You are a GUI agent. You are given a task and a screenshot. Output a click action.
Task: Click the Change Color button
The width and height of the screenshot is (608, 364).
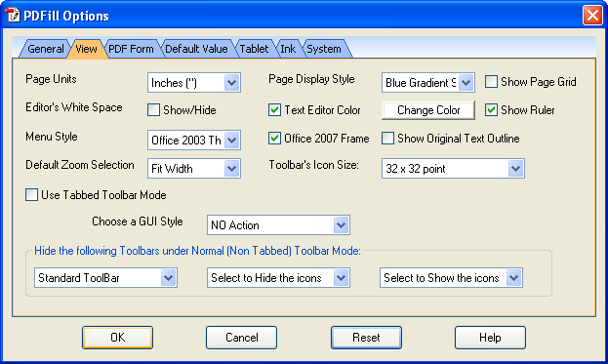(428, 110)
